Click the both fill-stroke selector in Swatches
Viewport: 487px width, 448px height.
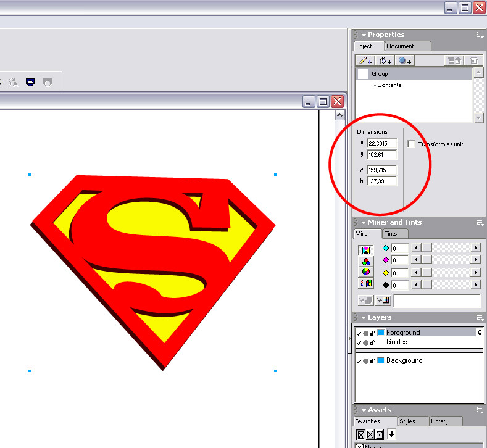click(380, 434)
